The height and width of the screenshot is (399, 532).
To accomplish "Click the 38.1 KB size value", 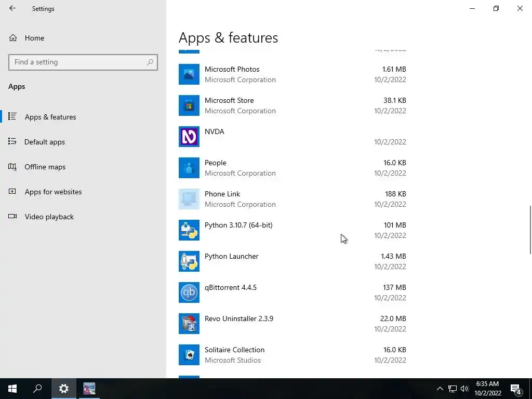I will [395, 100].
